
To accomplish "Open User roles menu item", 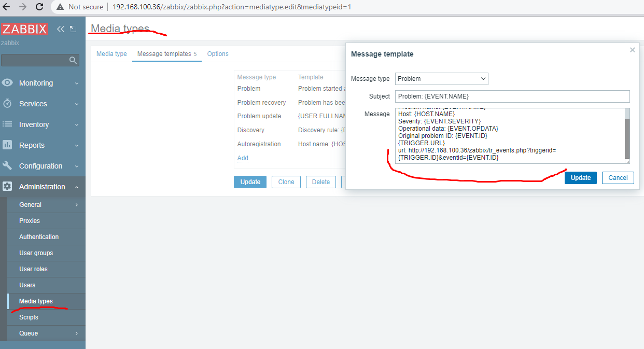I will pos(33,269).
